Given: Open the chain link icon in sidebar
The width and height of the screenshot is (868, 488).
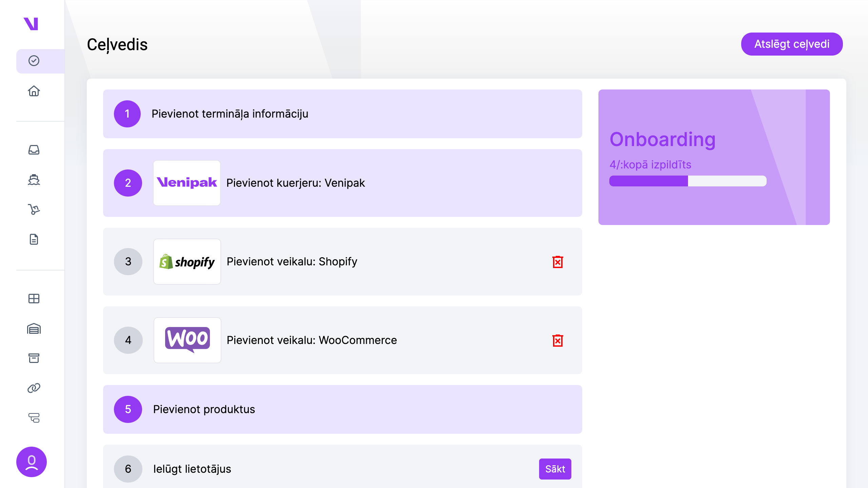Looking at the screenshot, I should coord(34,388).
